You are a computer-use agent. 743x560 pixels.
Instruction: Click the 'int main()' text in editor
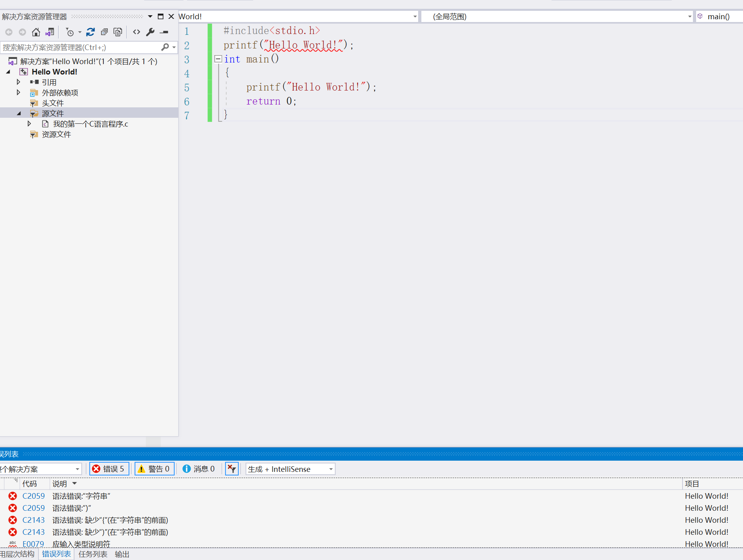251,59
